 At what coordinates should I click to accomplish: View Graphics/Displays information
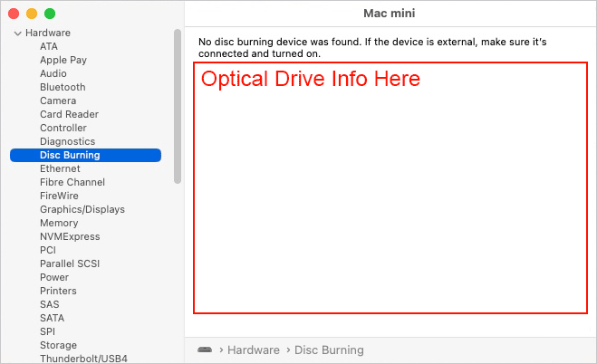(x=82, y=209)
